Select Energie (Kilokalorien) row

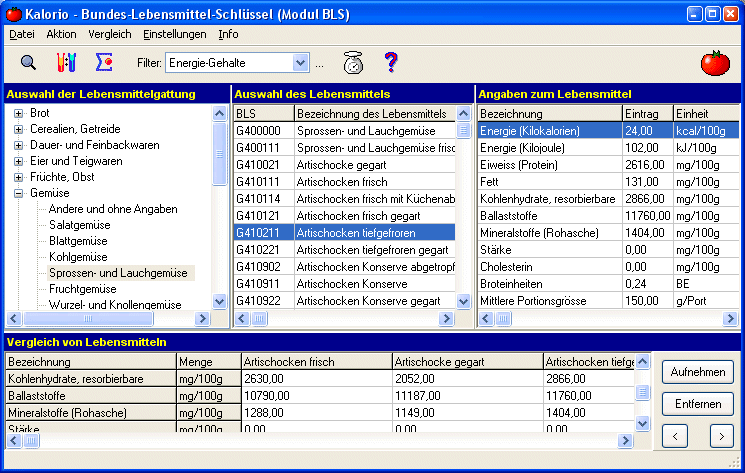[609, 131]
